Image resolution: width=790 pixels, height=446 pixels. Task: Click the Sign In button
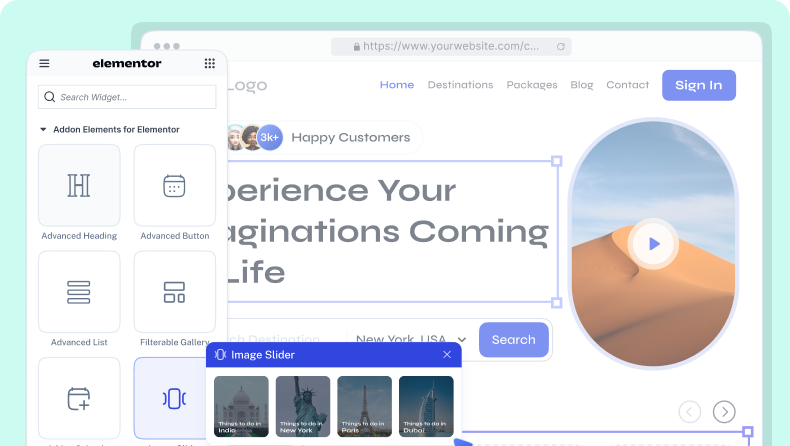pos(698,85)
